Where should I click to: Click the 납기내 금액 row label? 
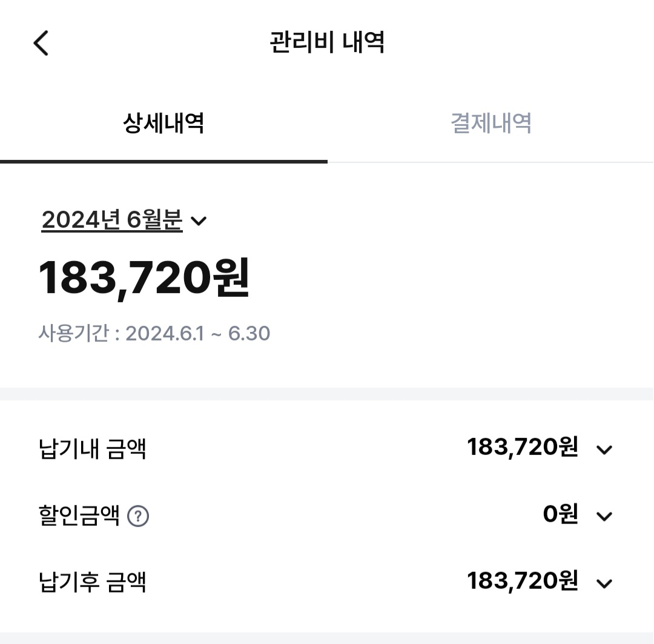point(93,450)
